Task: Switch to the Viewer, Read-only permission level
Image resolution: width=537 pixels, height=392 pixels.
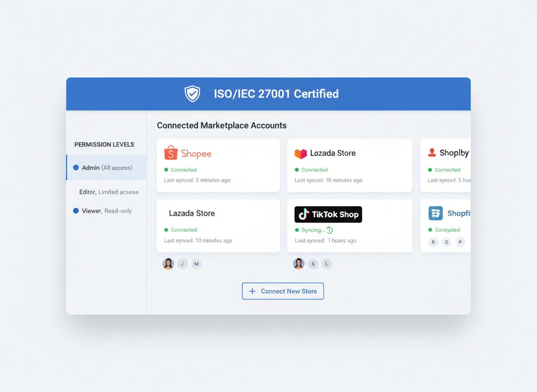Action: tap(103, 211)
